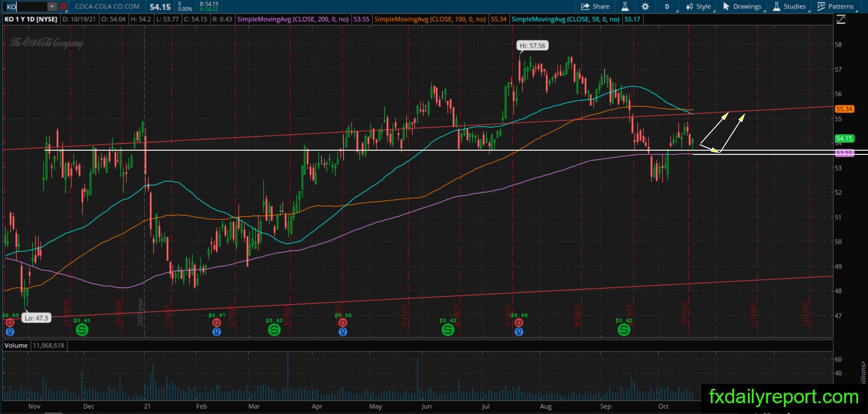Click the Volume study label

[16, 345]
